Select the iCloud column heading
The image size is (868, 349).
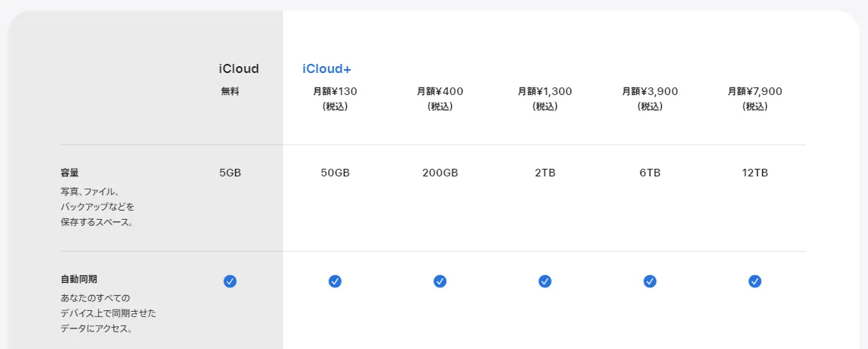(x=239, y=69)
